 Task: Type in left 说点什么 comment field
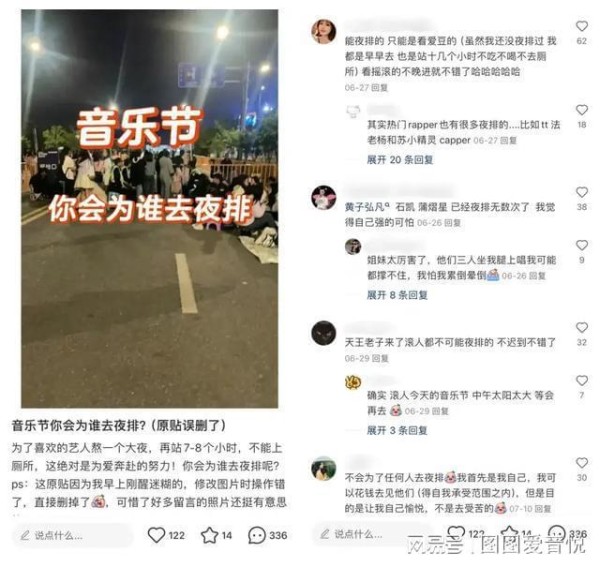[x=73, y=535]
